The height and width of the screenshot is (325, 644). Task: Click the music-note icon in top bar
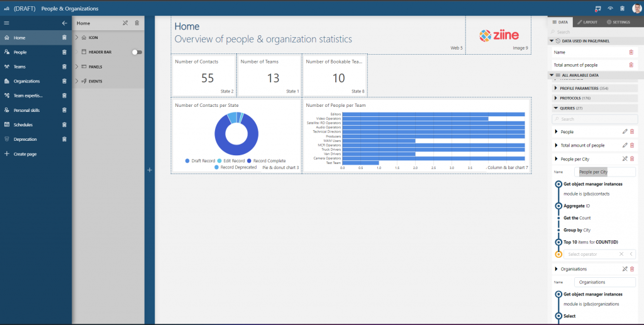pyautogui.click(x=598, y=9)
